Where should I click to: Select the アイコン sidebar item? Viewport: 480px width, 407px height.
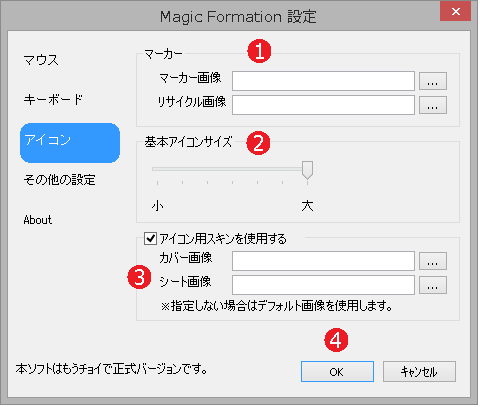pos(70,143)
